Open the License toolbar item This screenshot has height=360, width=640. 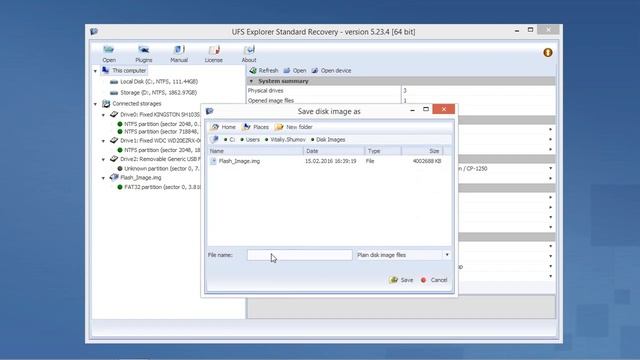point(213,54)
